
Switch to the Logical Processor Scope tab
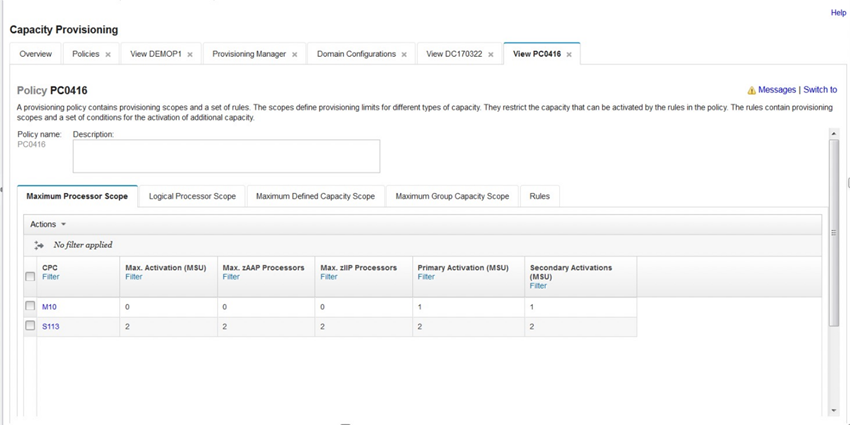point(192,196)
